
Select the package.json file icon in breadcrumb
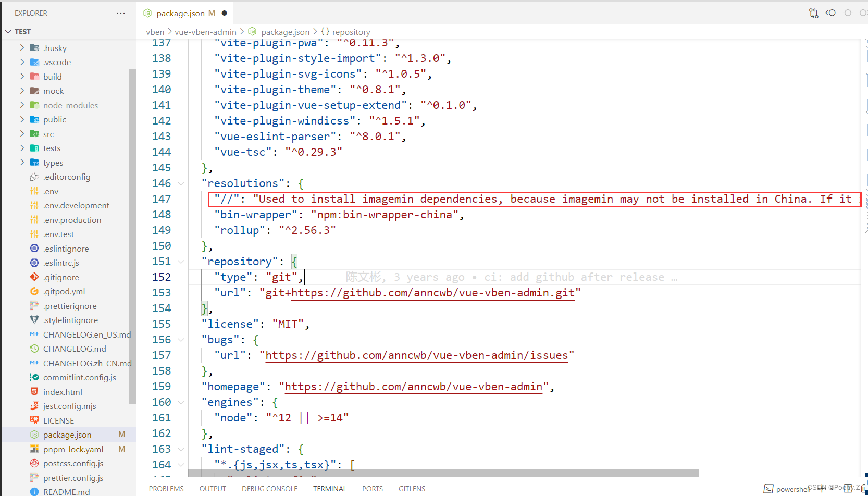[252, 31]
